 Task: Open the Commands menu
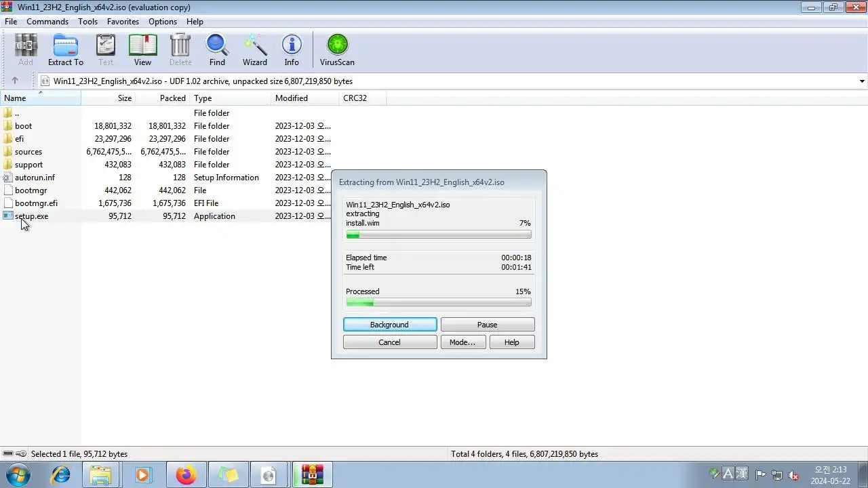coord(47,21)
